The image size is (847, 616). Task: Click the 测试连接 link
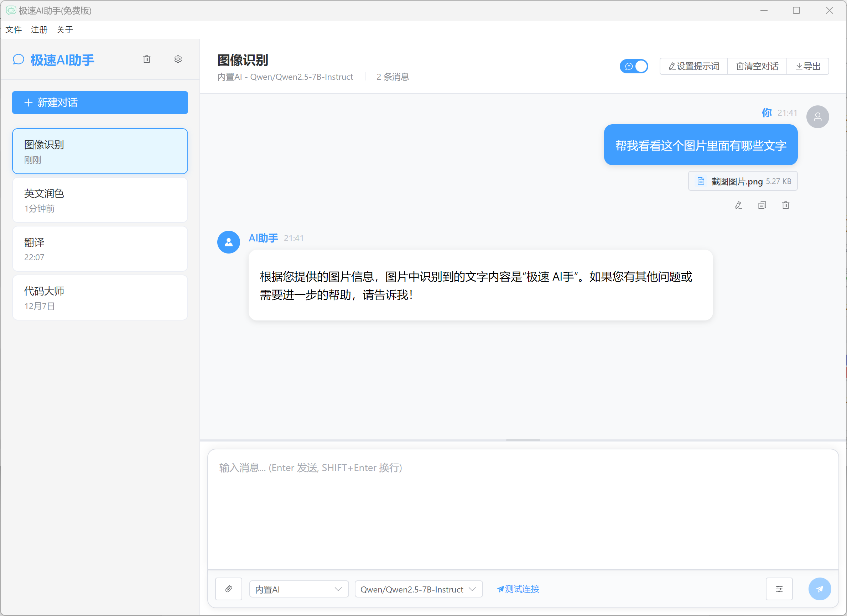(518, 589)
